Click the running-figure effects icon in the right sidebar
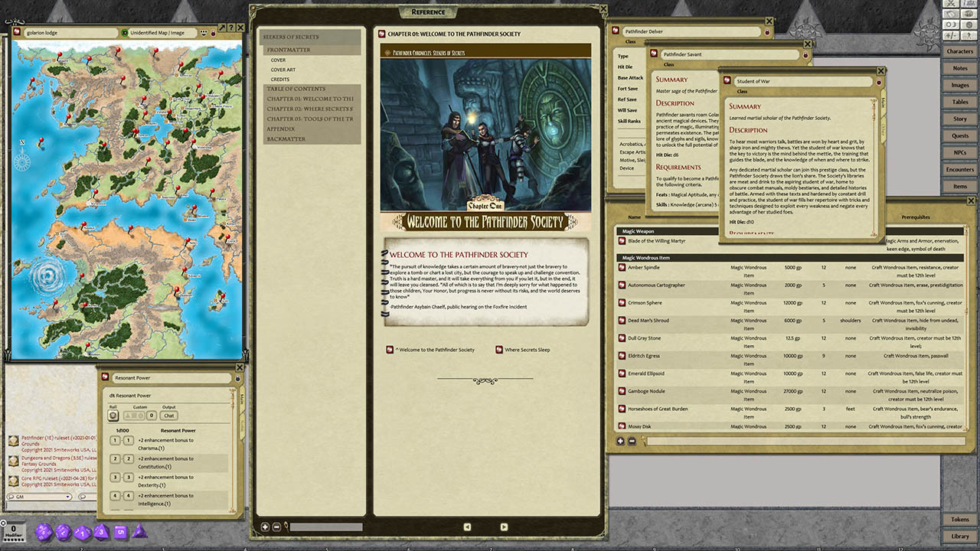Image resolution: width=980 pixels, height=551 pixels. [x=969, y=35]
